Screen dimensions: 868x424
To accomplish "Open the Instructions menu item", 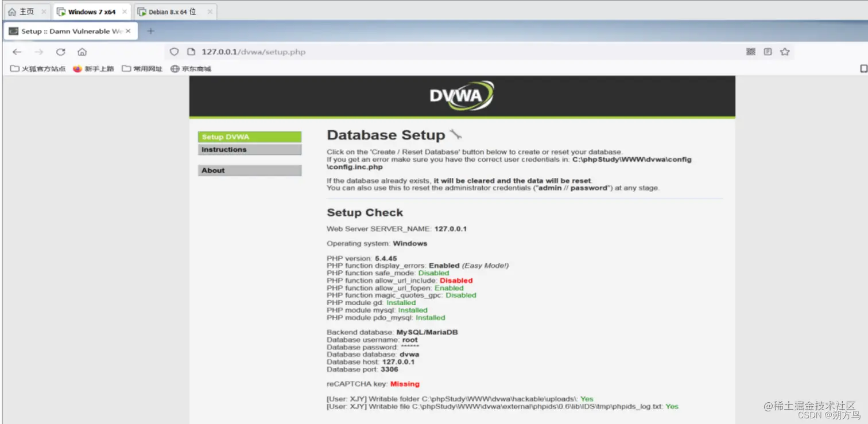I will tap(250, 150).
